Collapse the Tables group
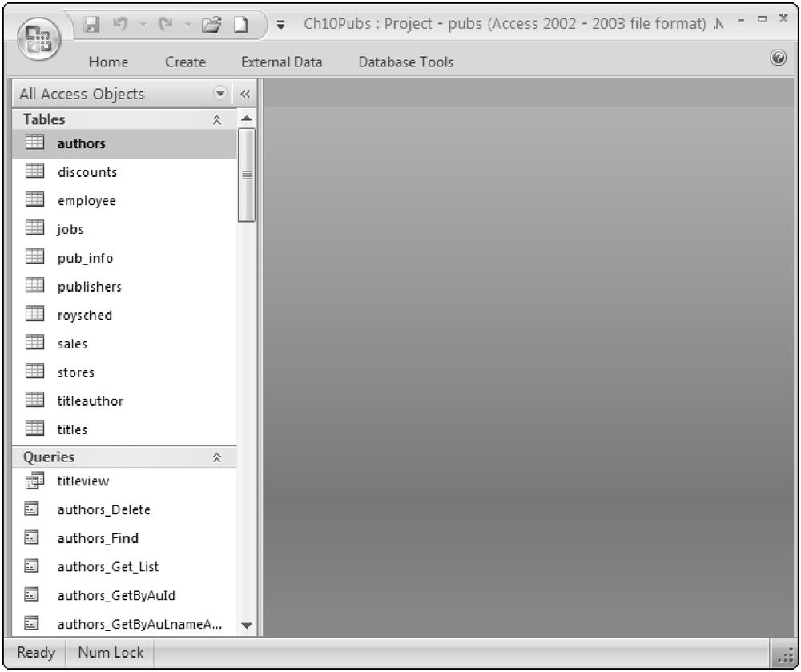This screenshot has width=801, height=672. click(216, 120)
